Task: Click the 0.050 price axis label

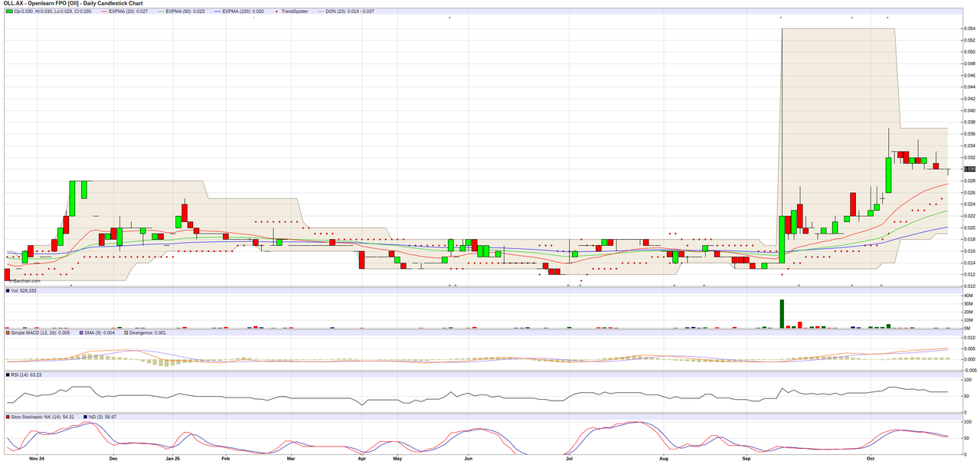Action: (x=969, y=51)
